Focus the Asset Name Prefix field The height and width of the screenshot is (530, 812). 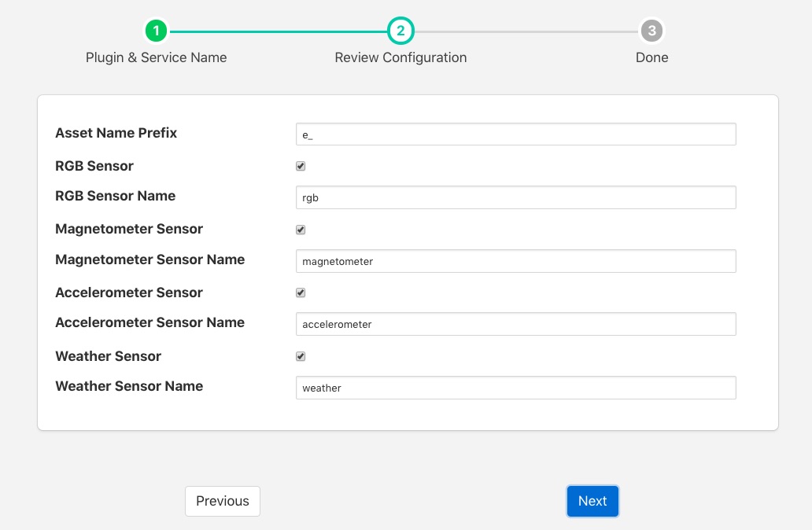[x=515, y=134]
